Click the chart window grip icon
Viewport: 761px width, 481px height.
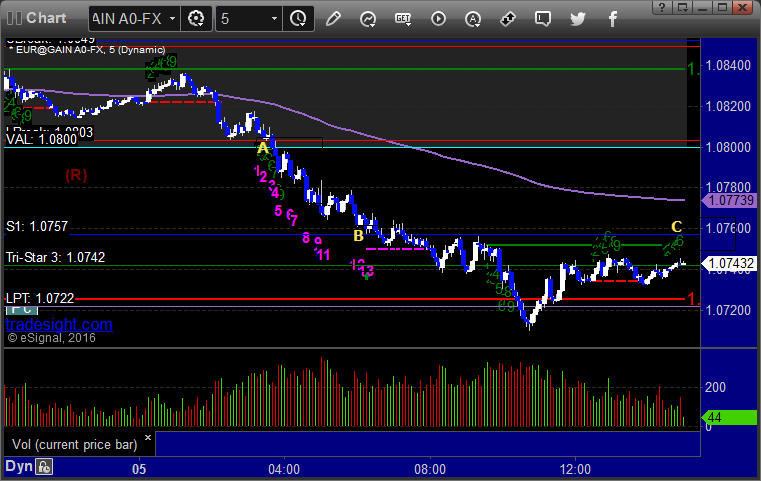pyautogui.click(x=14, y=18)
